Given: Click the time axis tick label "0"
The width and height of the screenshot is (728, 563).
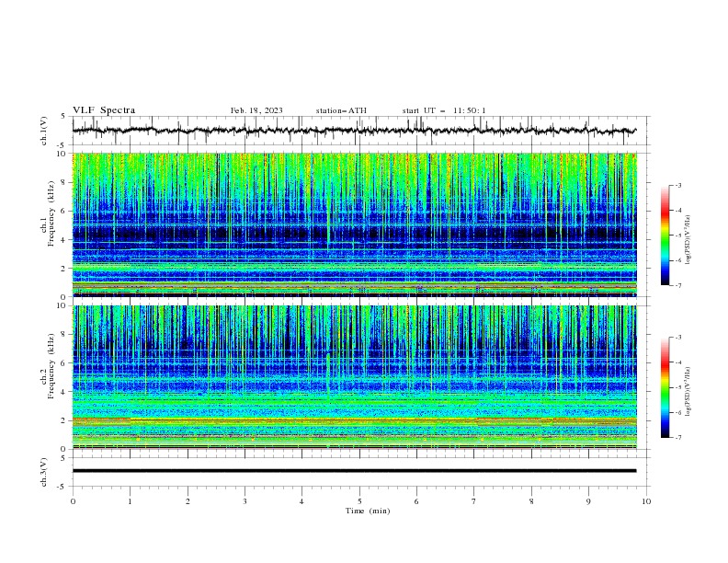Looking at the screenshot, I should pyautogui.click(x=73, y=501).
